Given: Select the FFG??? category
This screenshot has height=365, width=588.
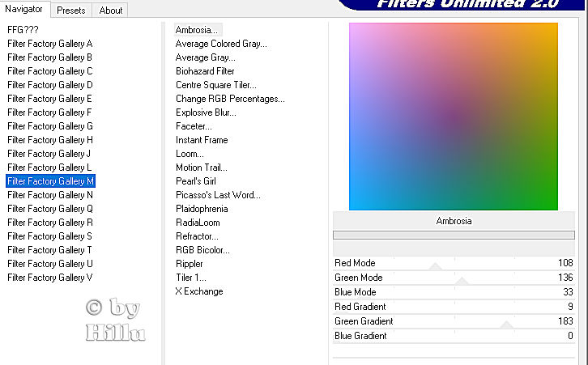Looking at the screenshot, I should [23, 30].
